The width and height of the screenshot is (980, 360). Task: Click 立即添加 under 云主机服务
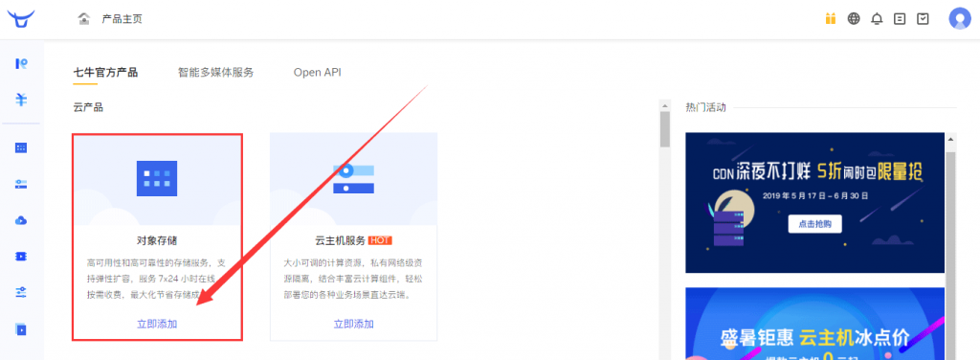[x=354, y=324]
